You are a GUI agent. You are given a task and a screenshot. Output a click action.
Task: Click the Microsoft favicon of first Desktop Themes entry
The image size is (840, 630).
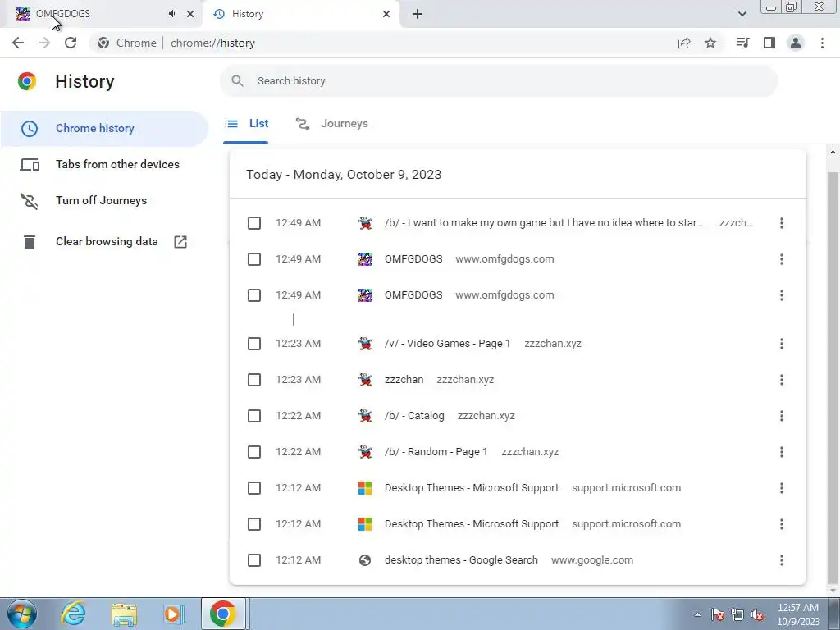click(x=365, y=488)
